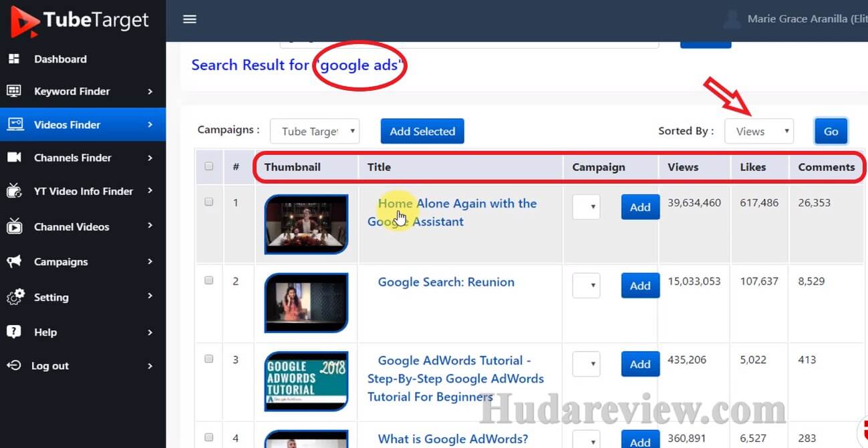
Task: Open the What is Google AdWords link
Action: click(453, 439)
